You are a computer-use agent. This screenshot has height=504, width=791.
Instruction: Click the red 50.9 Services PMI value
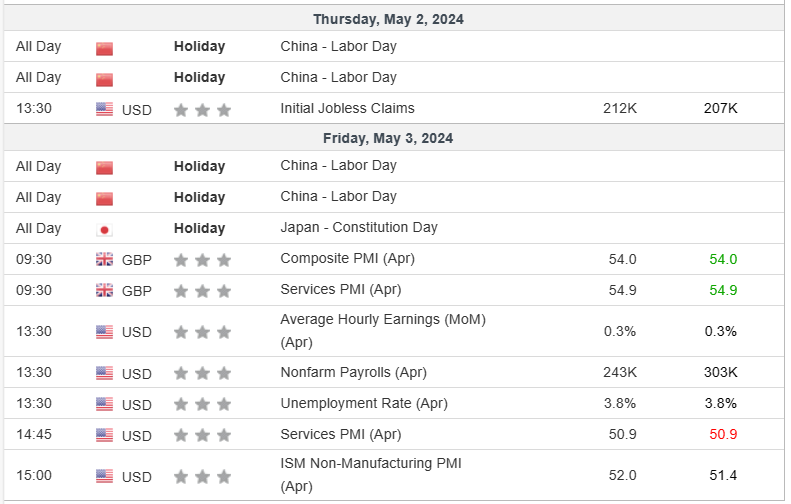tap(722, 434)
